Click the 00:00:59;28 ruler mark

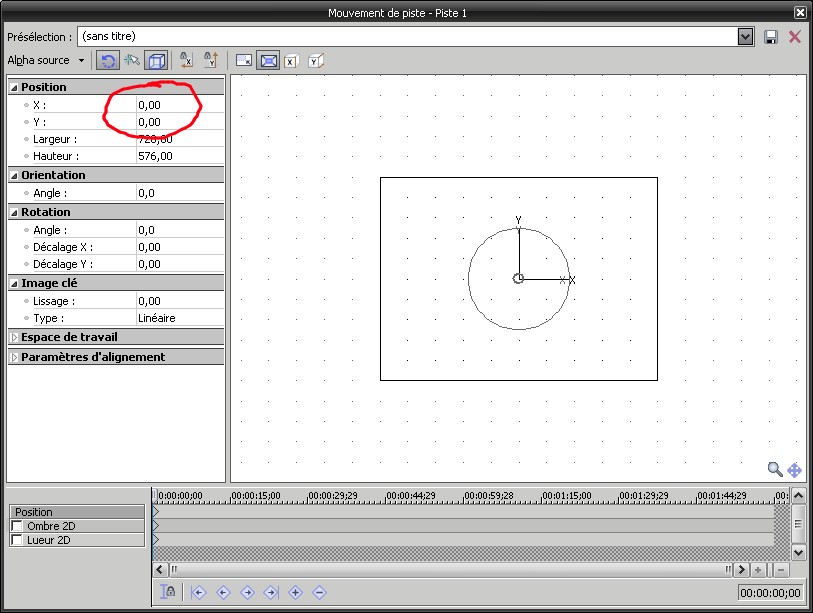point(489,496)
